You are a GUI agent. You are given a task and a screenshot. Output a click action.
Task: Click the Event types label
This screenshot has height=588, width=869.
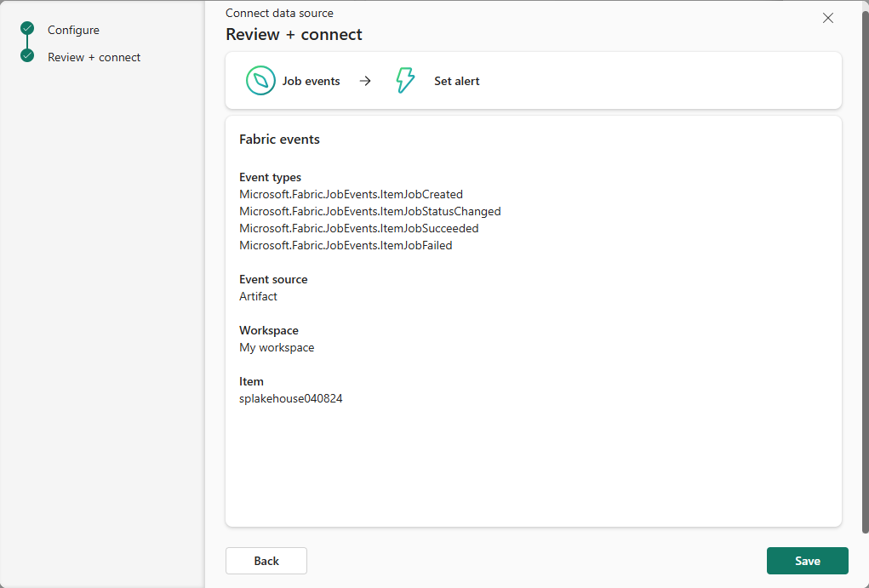(271, 177)
